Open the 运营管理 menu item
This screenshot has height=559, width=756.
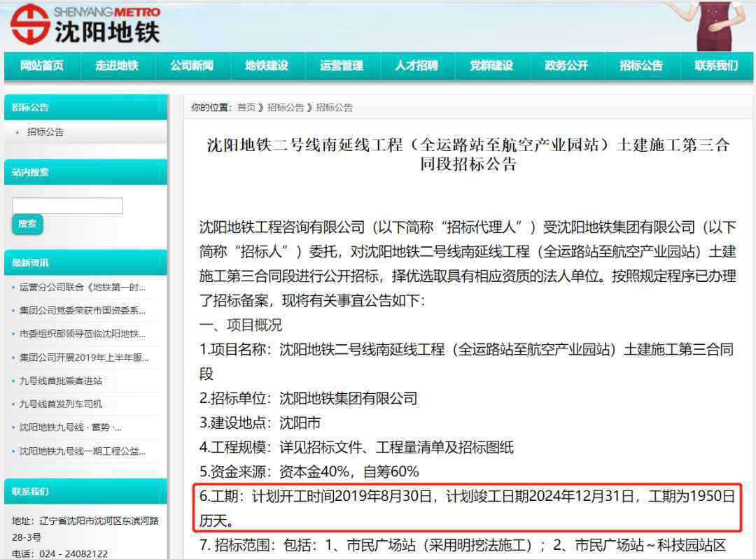point(342,66)
